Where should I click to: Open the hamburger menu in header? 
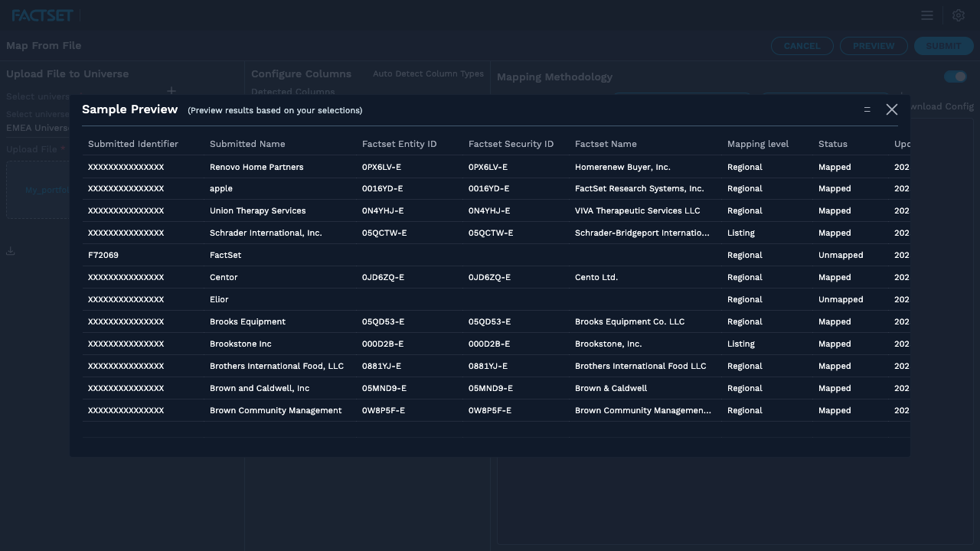927,15
